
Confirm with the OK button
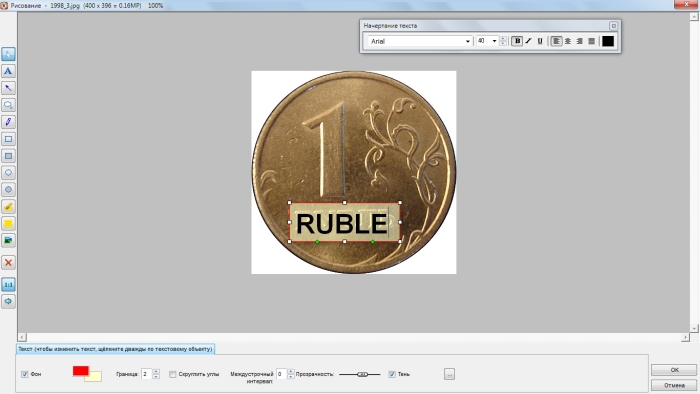pos(674,369)
